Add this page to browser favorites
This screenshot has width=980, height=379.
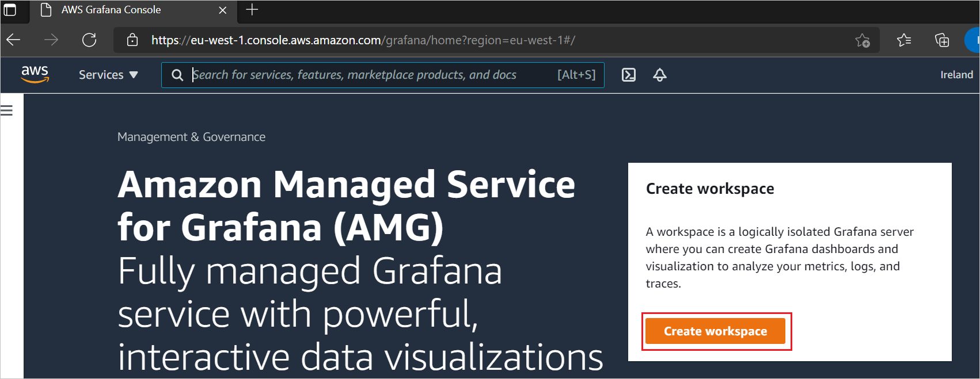click(x=863, y=40)
